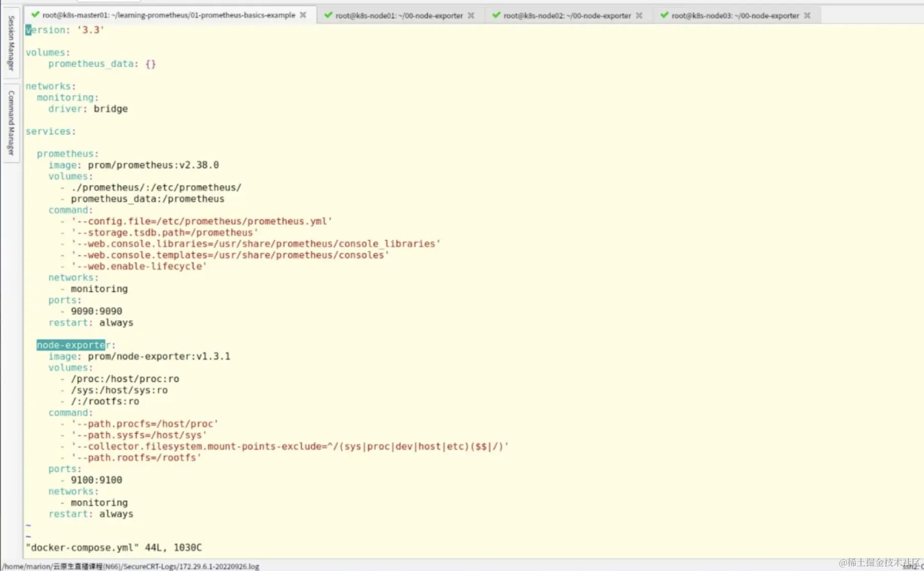Click the SecureCRT log file path in status bar

pyautogui.click(x=131, y=566)
